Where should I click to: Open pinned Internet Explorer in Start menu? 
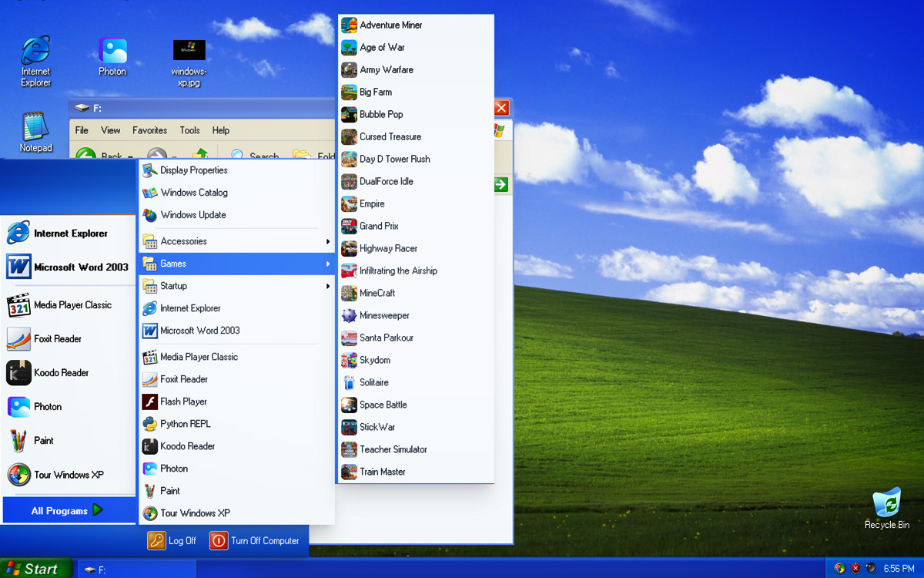click(68, 233)
